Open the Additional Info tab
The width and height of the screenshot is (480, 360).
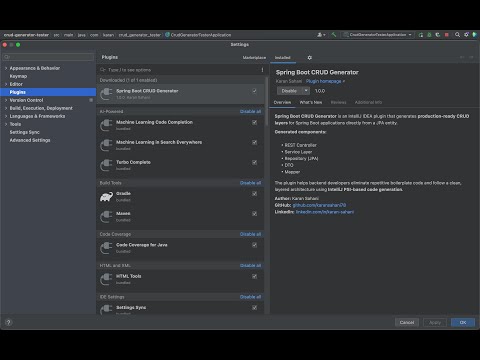(x=368, y=102)
